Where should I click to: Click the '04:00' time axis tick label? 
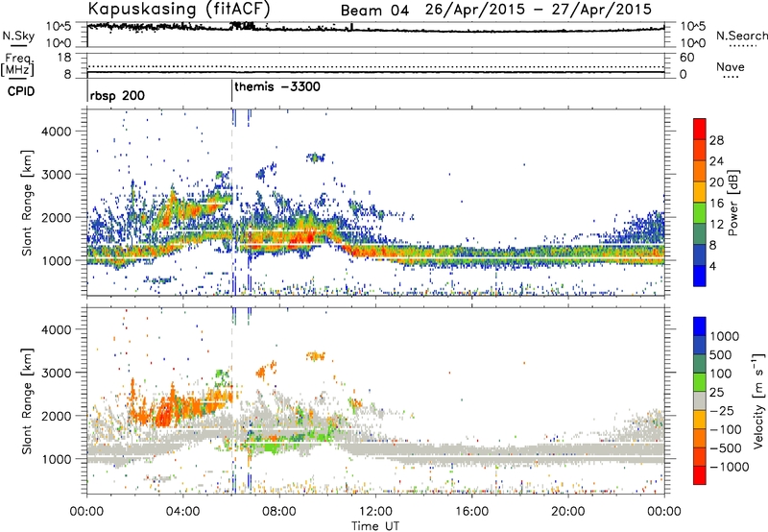point(182,512)
